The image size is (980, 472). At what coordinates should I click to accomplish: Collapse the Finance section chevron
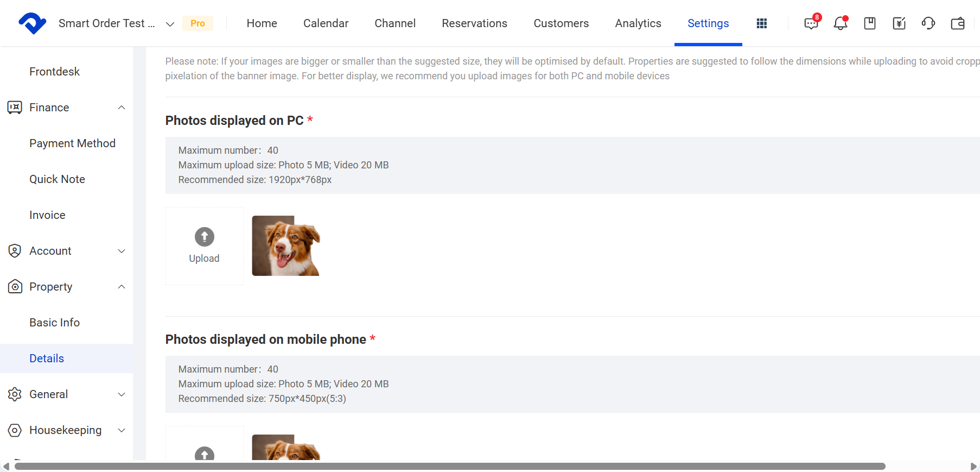pos(122,108)
